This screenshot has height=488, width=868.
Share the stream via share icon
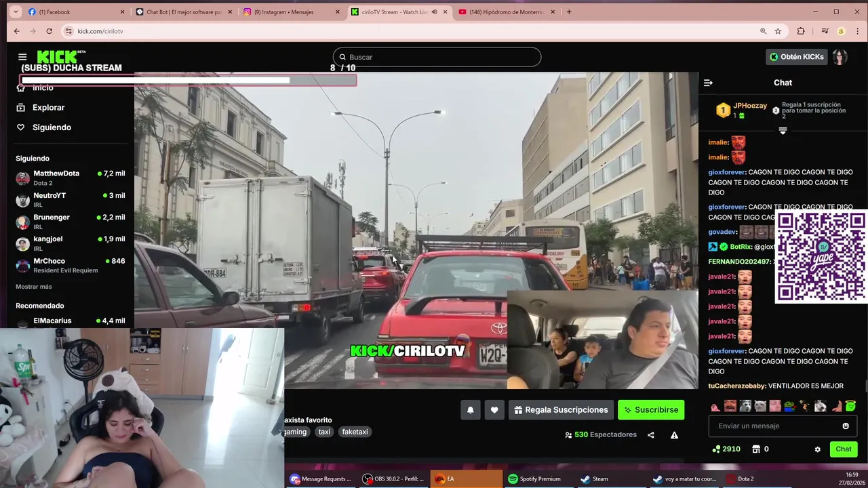click(x=651, y=435)
